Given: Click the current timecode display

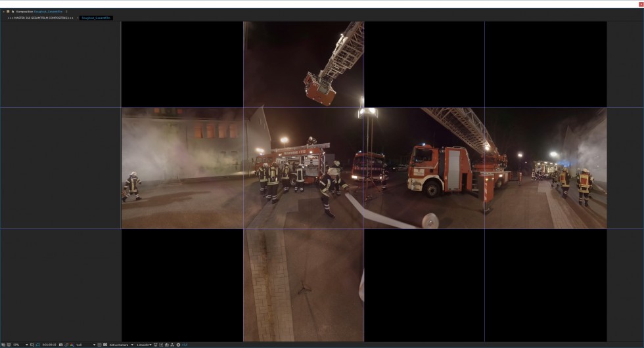Looking at the screenshot, I should [49, 345].
